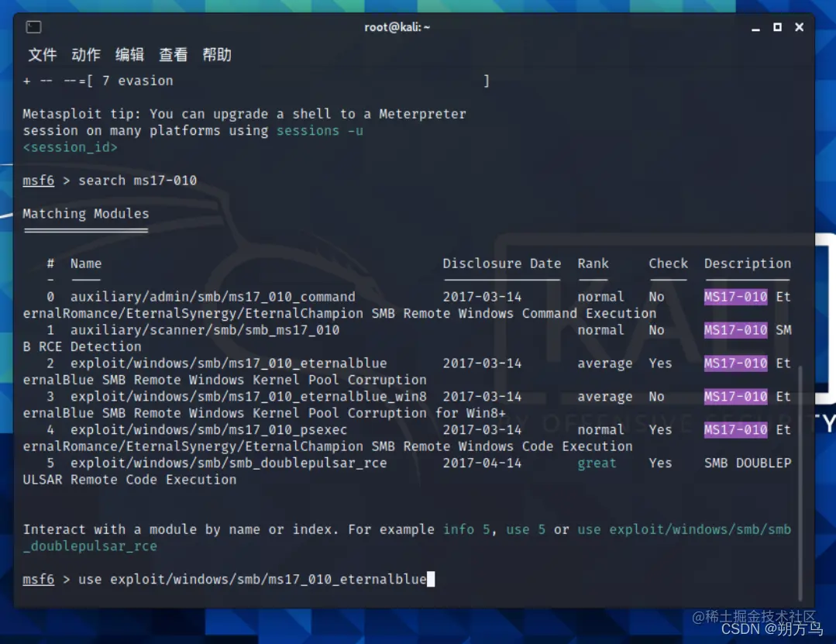
Task: Click the 'Rank' column header
Action: 593,263
